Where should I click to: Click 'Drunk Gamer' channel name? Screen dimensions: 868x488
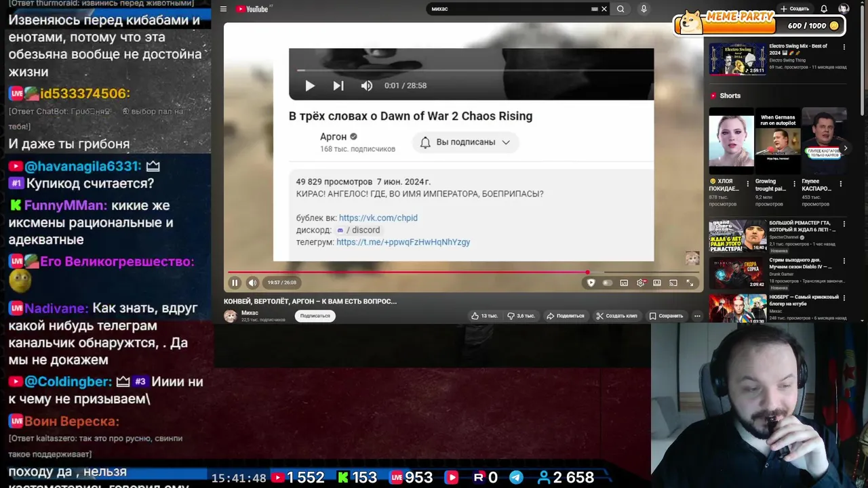782,274
